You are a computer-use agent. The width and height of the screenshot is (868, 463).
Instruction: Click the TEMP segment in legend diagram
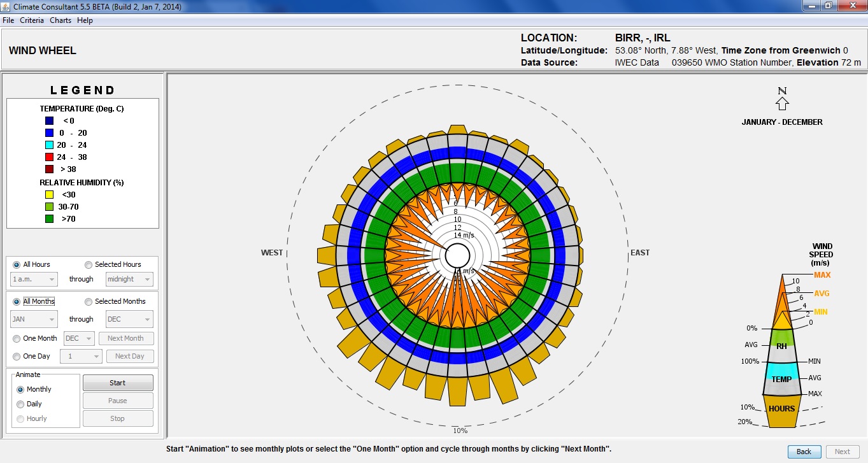[781, 379]
